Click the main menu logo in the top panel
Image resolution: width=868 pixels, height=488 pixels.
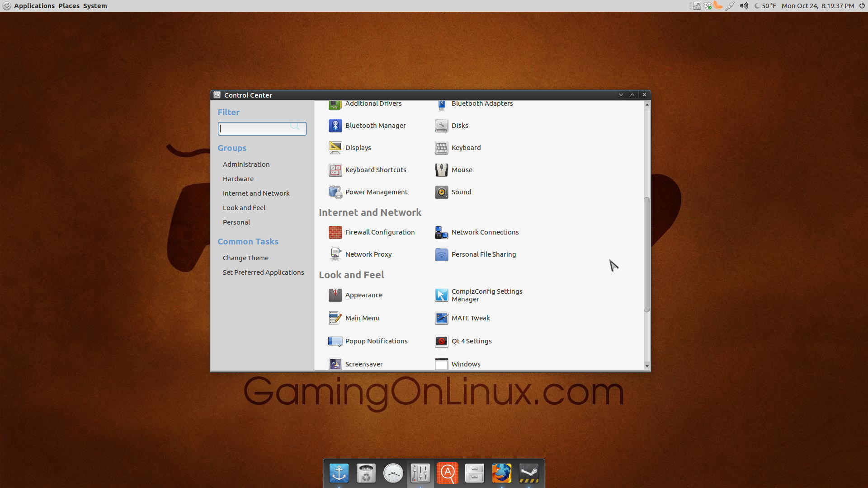coord(7,6)
